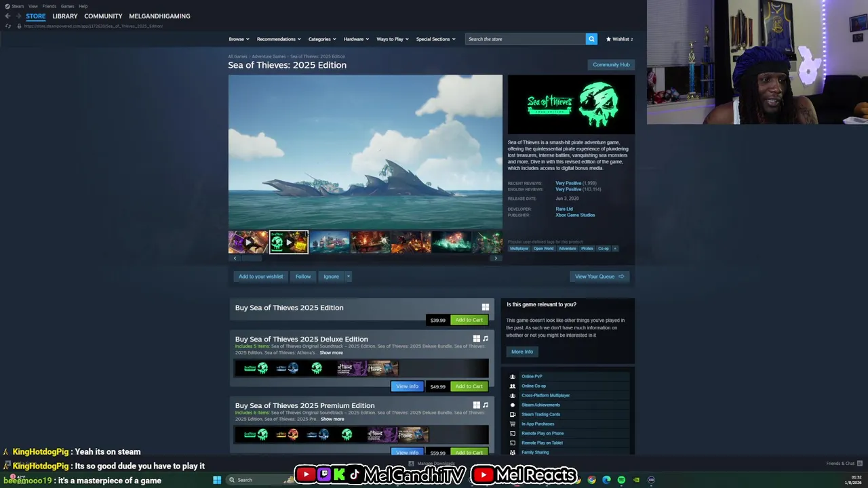Screen dimensions: 868x488
Task: Open Windows Start button on taskbar
Action: tap(217, 480)
